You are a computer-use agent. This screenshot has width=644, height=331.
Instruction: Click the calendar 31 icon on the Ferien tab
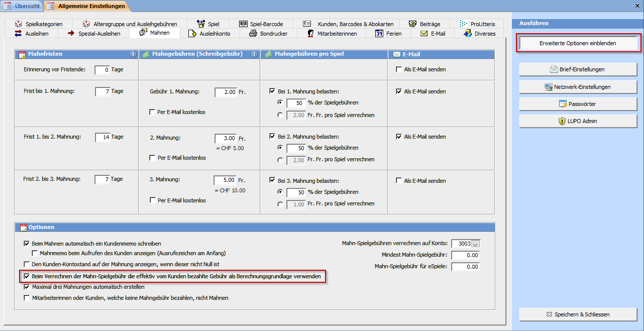click(x=379, y=33)
